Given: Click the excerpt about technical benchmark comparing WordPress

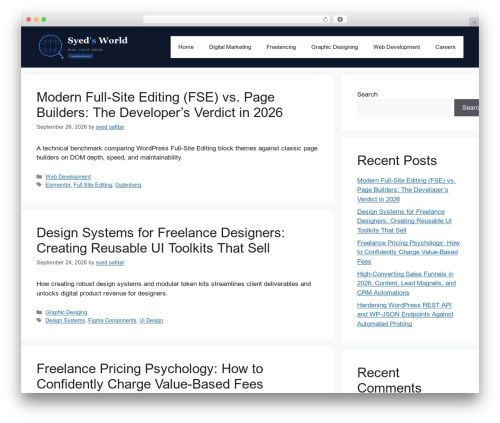Looking at the screenshot, I should tap(177, 153).
